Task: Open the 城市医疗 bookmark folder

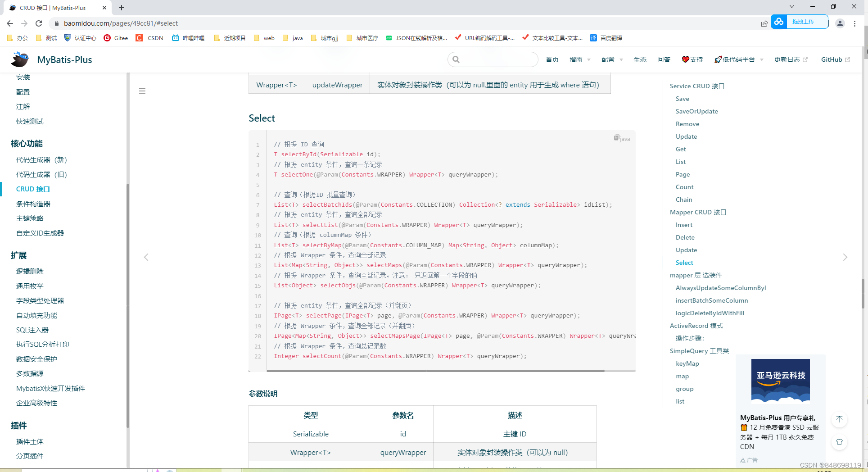Action: coord(362,38)
